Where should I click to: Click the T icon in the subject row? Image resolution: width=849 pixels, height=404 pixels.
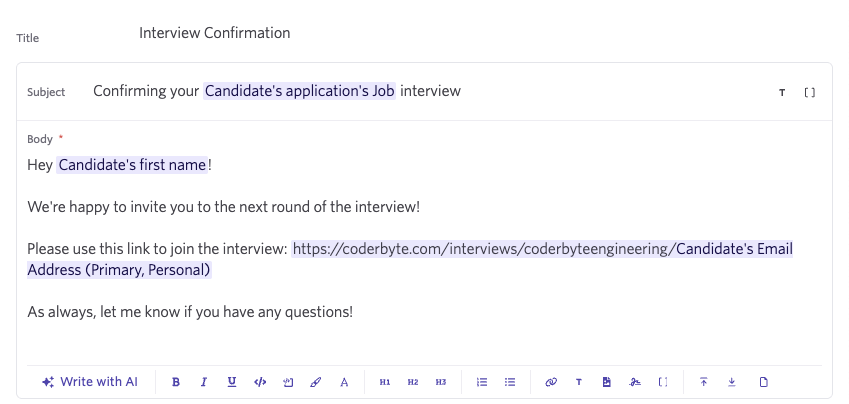[782, 92]
